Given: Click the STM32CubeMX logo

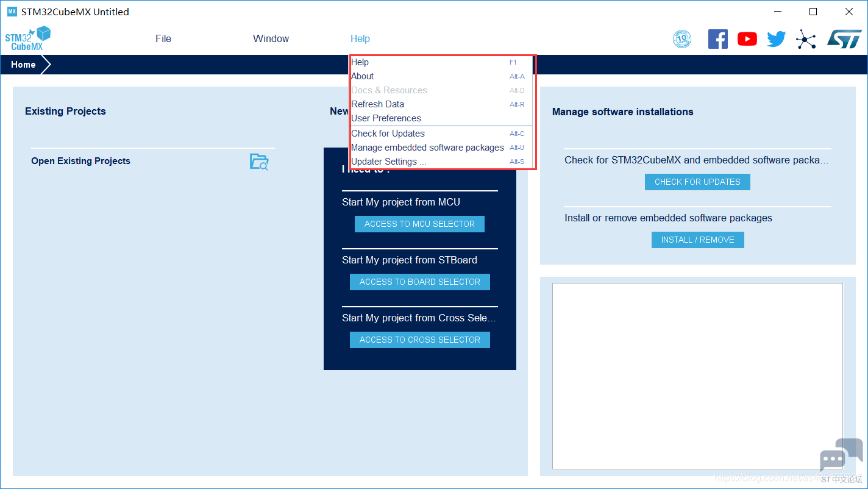Looking at the screenshot, I should (27, 38).
